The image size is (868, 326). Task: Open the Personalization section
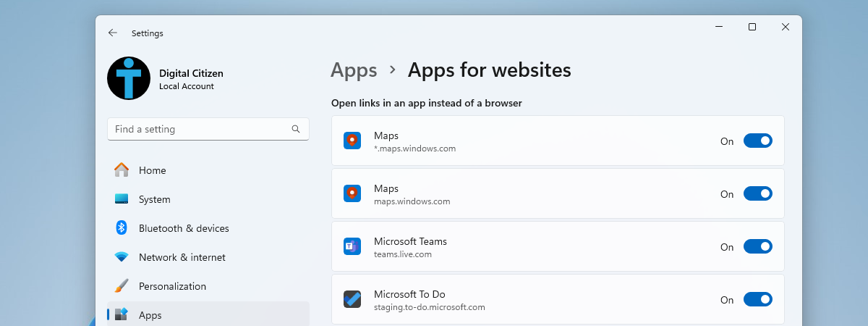(208, 286)
